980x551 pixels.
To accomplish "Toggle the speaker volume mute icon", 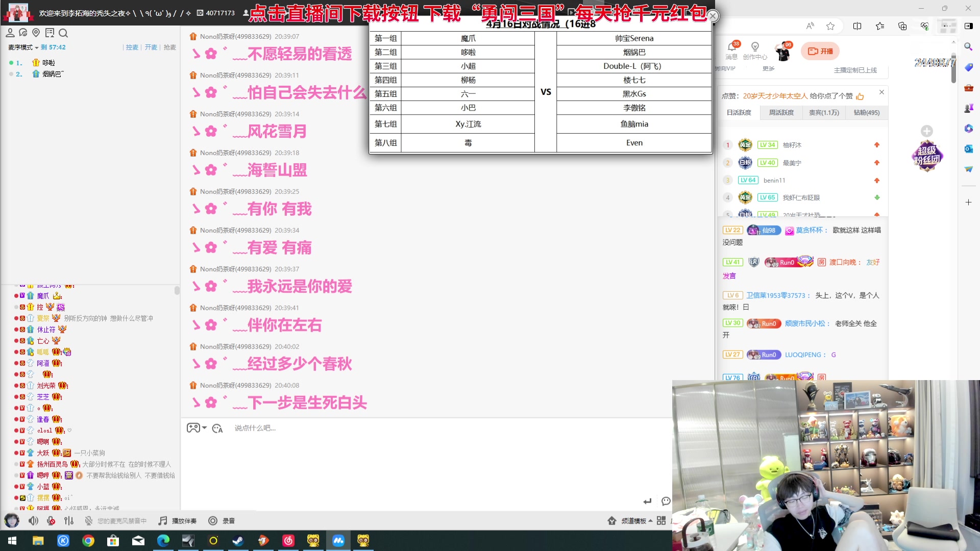I will [x=33, y=521].
